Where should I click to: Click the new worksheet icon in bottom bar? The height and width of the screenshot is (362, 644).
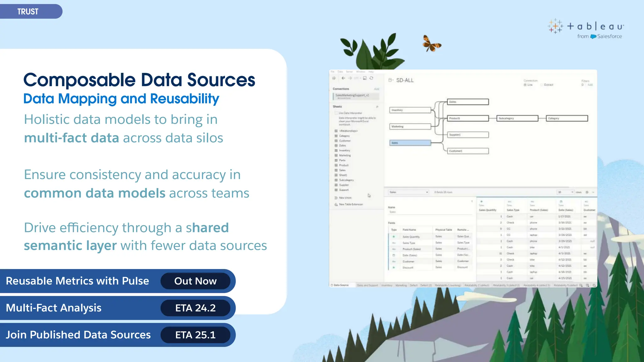(x=581, y=285)
